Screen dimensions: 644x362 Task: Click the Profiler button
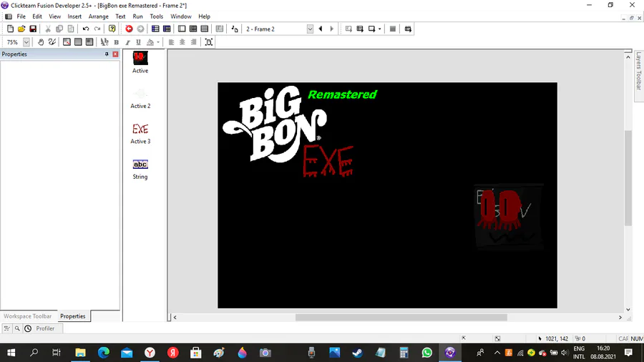(45, 328)
